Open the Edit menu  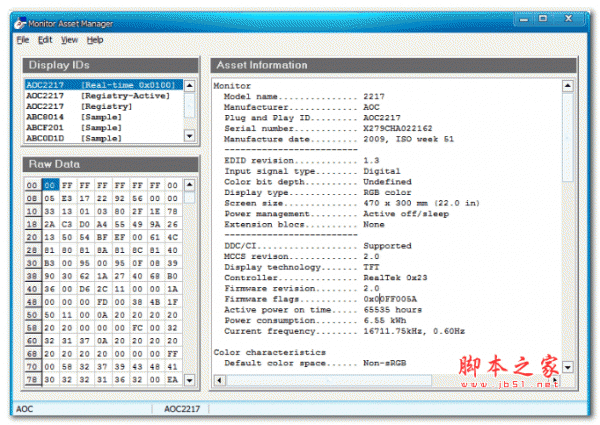45,40
